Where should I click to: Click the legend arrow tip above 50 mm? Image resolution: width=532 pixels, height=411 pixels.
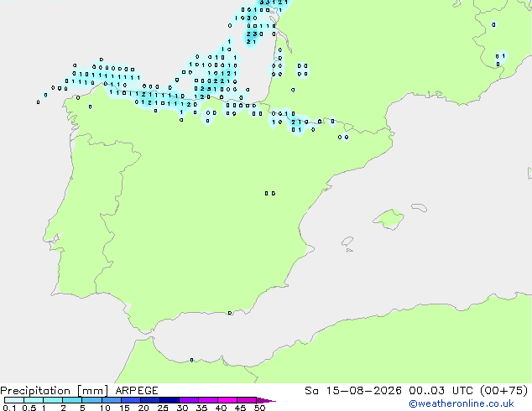(x=266, y=400)
